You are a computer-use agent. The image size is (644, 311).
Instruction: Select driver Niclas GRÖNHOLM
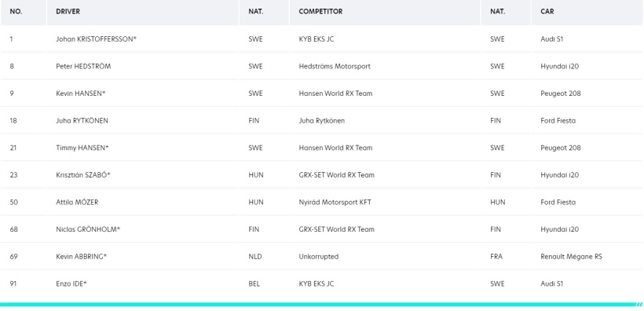click(88, 229)
